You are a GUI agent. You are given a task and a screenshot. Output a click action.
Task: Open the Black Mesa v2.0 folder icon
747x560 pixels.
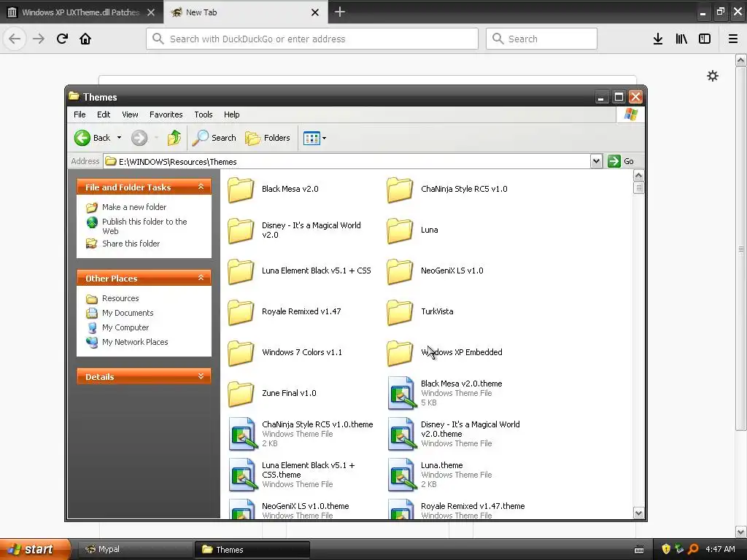(241, 190)
